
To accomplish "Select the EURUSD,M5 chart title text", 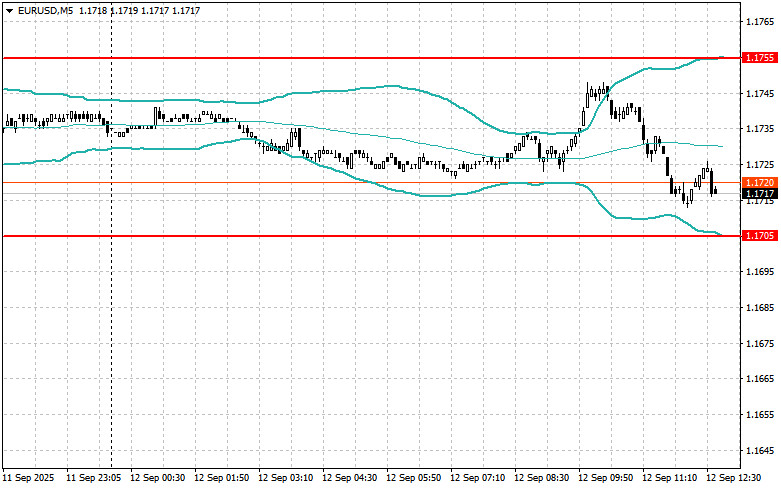I will [45, 10].
